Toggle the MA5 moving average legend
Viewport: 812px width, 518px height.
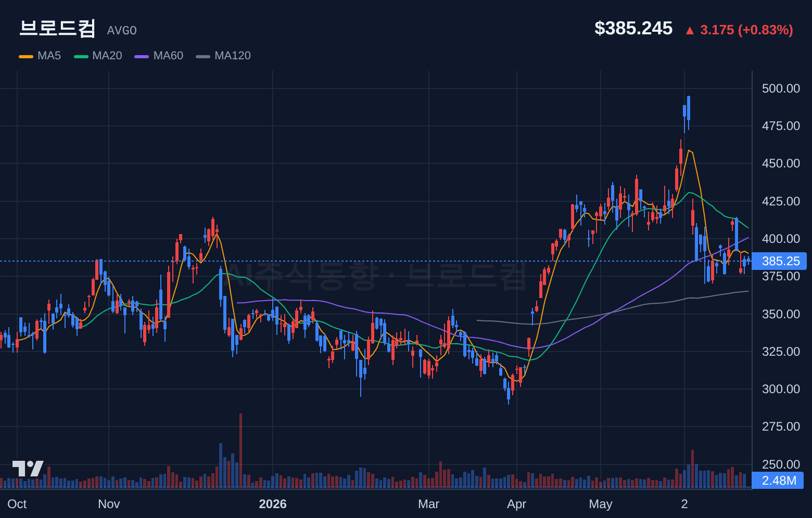click(x=40, y=56)
